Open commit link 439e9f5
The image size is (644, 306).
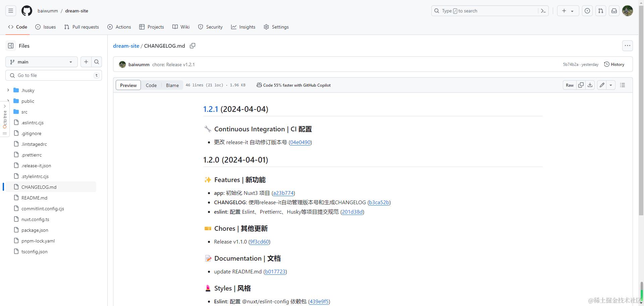pos(319,302)
